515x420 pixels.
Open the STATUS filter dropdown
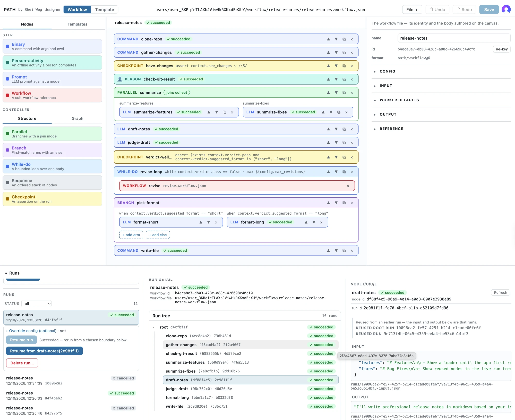[x=36, y=304]
